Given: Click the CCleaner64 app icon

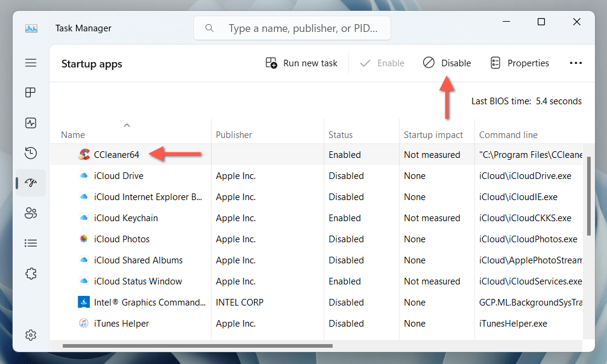Looking at the screenshot, I should pyautogui.click(x=84, y=155).
